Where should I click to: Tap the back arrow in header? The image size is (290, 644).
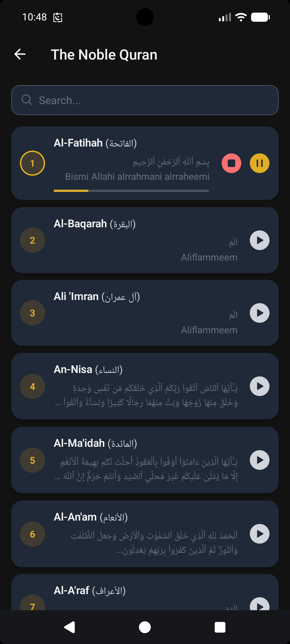pos(20,54)
